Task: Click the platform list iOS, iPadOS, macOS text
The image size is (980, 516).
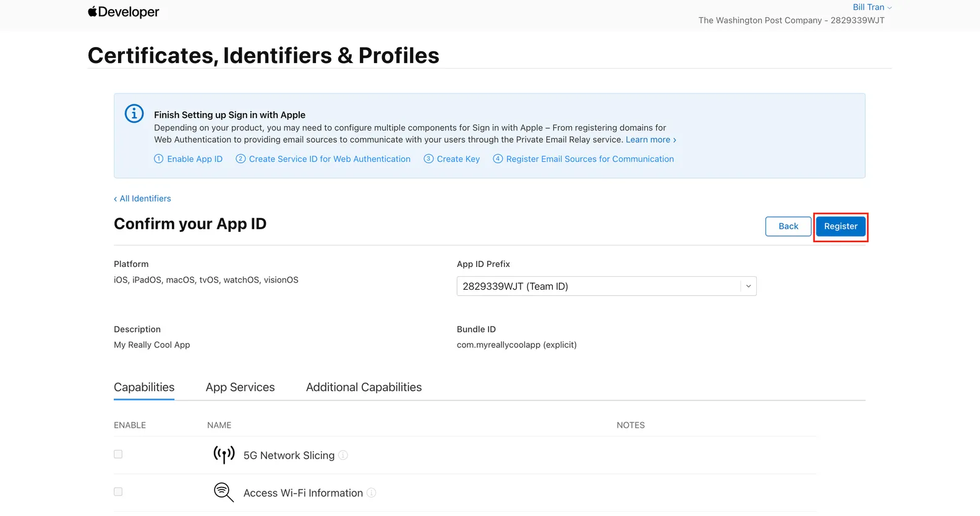Action: click(x=206, y=280)
